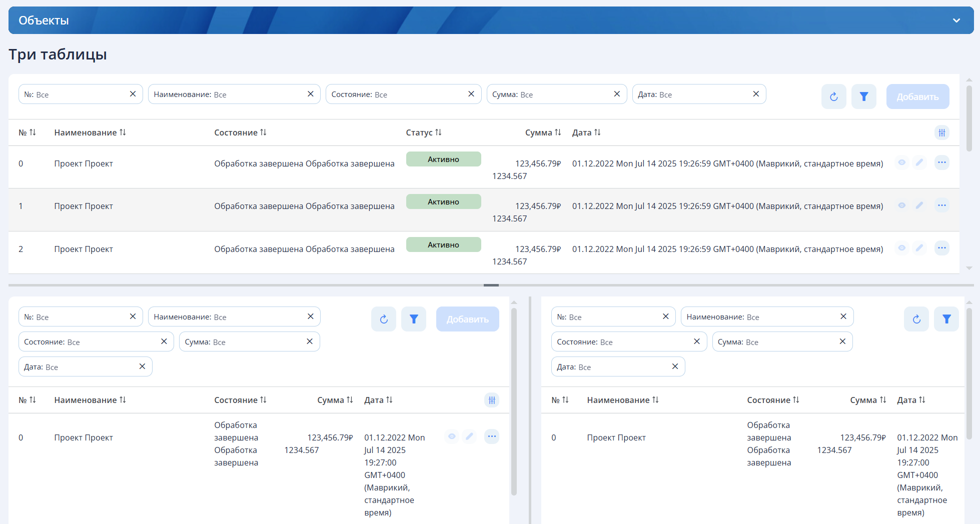
Task: Open Наименование filter field in top table
Action: tap(234, 94)
